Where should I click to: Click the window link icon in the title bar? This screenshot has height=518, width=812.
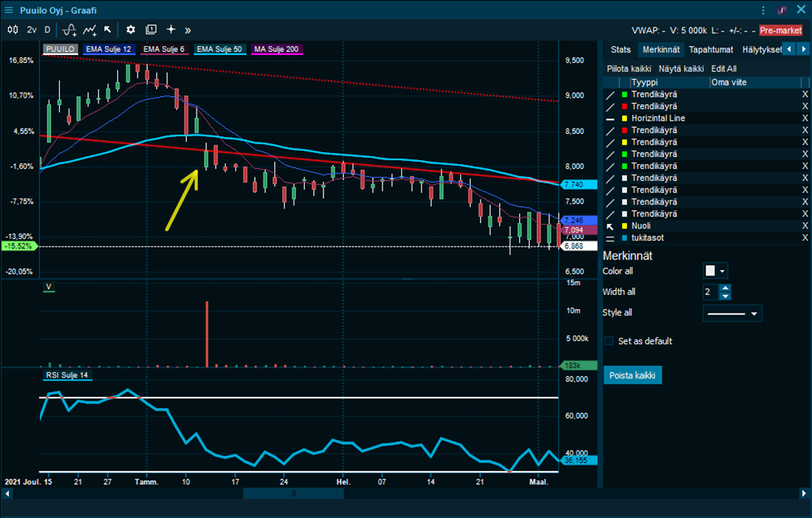pos(781,11)
